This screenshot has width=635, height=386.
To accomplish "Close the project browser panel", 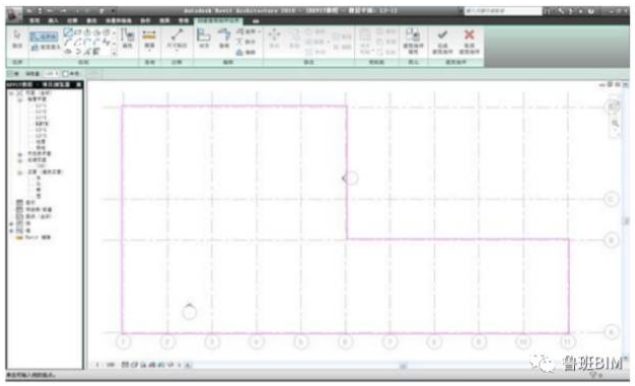I will 79,85.
